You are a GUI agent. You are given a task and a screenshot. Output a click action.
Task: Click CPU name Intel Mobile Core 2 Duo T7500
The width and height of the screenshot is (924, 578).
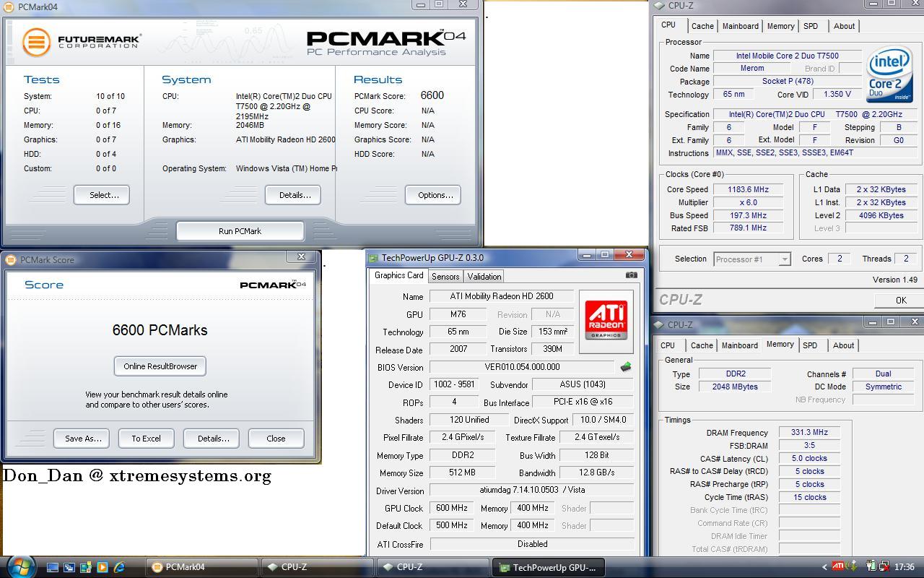click(788, 56)
